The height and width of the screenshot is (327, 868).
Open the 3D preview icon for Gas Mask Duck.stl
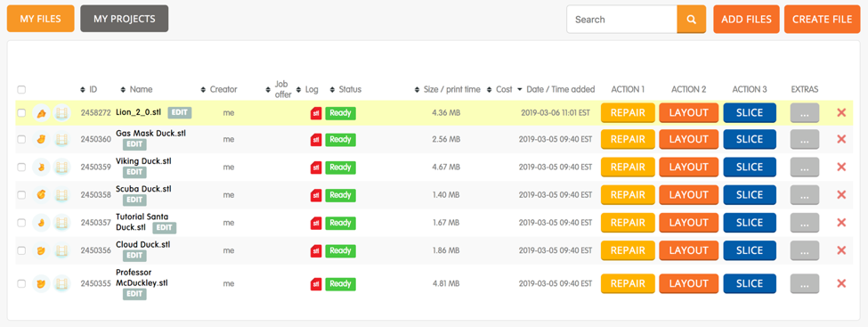click(41, 140)
